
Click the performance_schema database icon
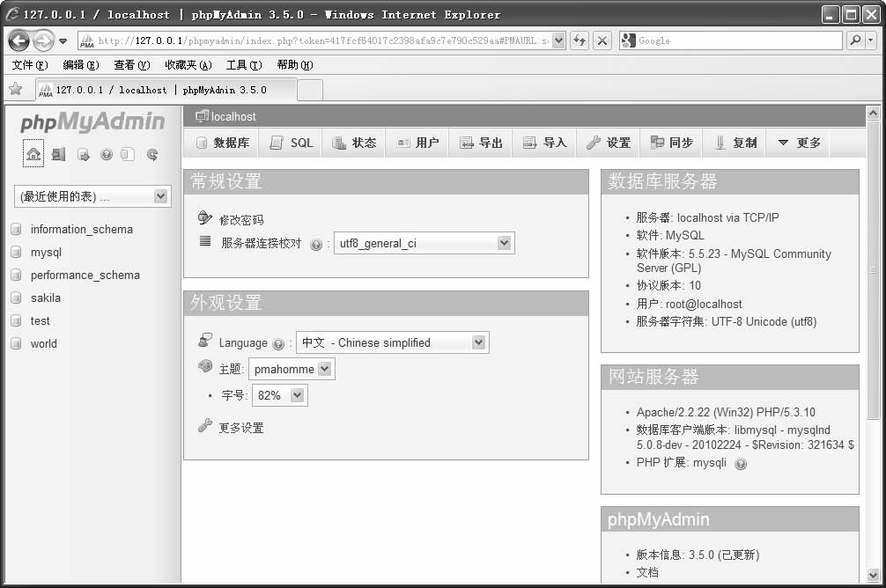click(x=17, y=276)
